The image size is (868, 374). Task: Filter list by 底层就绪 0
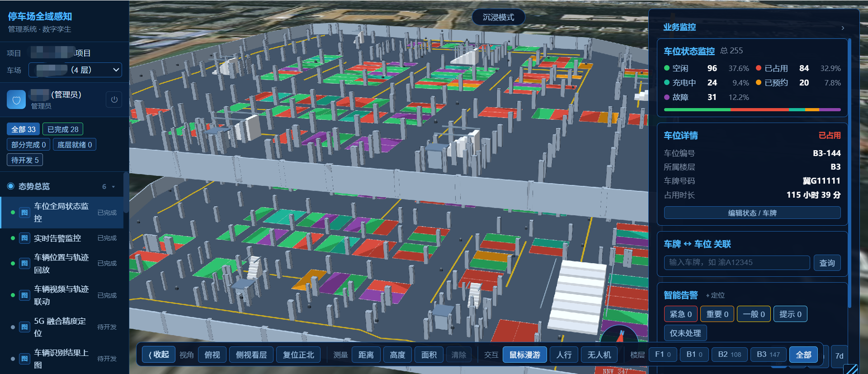point(75,145)
